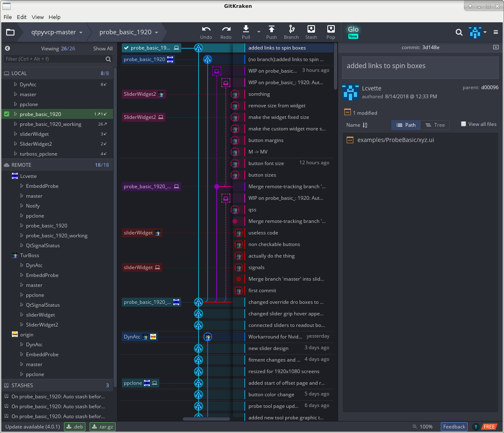Click the 100% zoom level in the status bar
The height and width of the screenshot is (433, 504).
coord(426,427)
